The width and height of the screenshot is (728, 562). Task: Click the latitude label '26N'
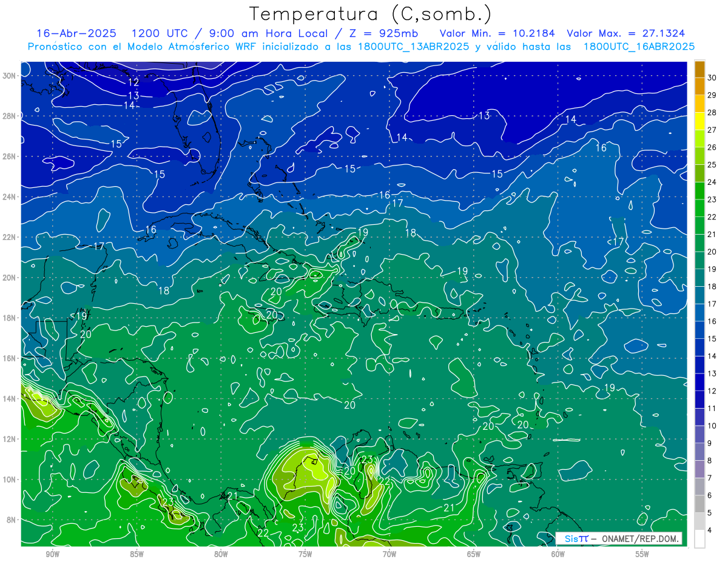[10, 156]
